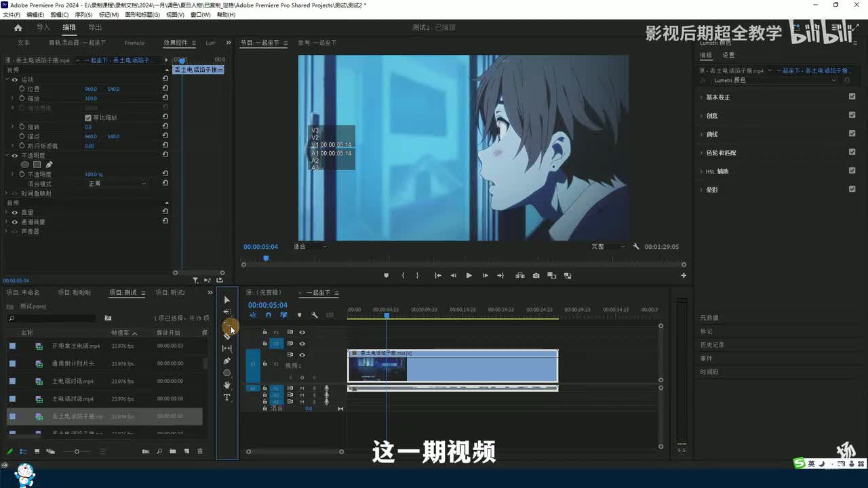Click the program monitor playhead marker
Image resolution: width=868 pixels, height=488 pixels.
click(x=266, y=258)
